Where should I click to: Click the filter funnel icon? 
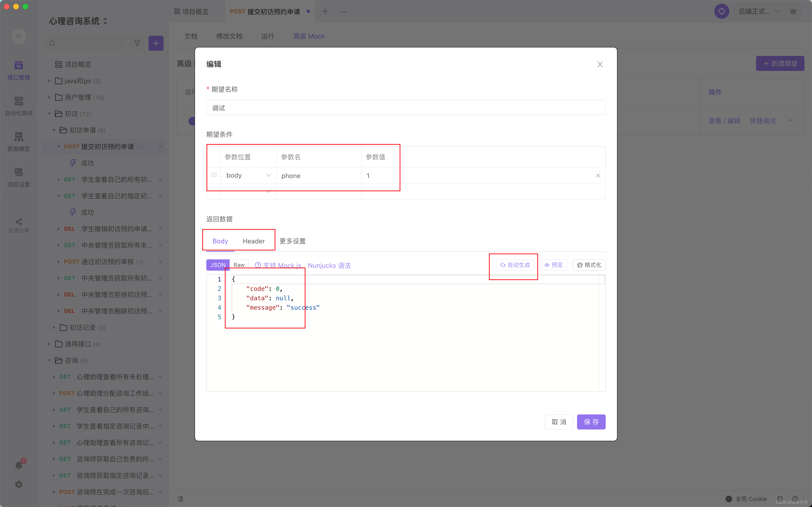point(137,43)
